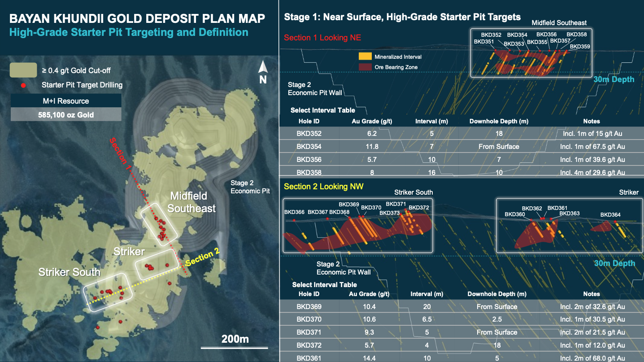Select the BKD354 row in first table
The width and height of the screenshot is (644, 362).
tap(461, 146)
